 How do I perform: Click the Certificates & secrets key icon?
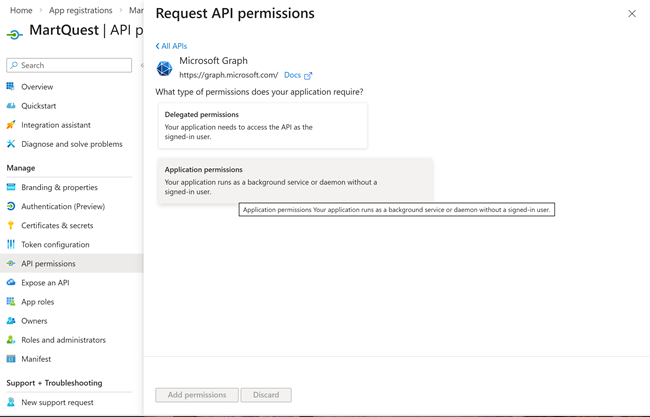click(11, 225)
